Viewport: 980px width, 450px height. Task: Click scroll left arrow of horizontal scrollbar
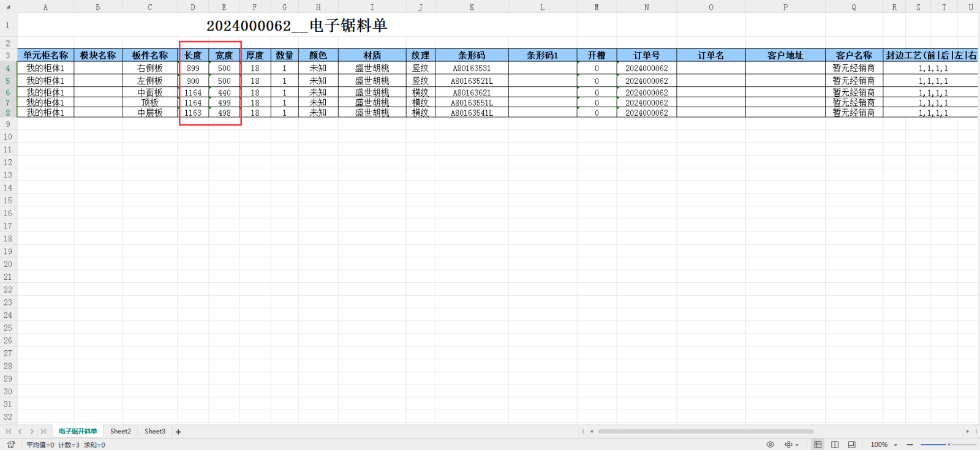click(x=592, y=432)
